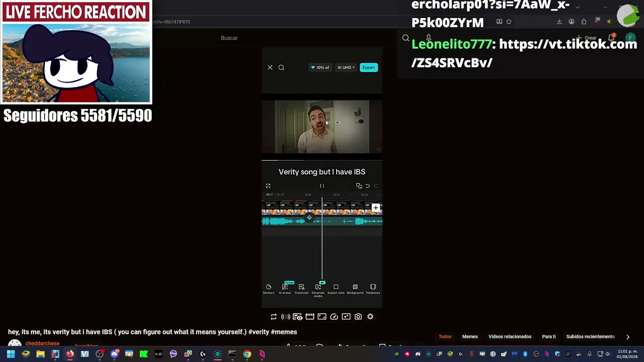644x362 pixels.
Task: Open the browser downloads icon
Action: [559, 22]
